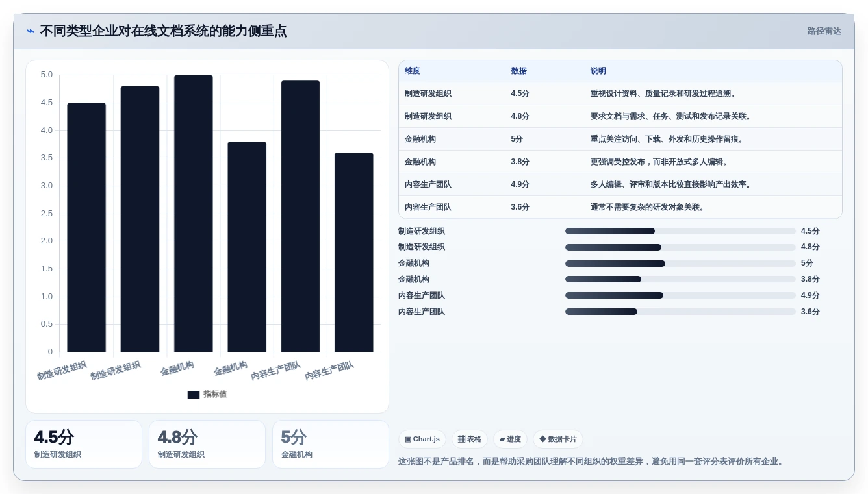Click the 0 y-axis tick label
Viewport: 868px width, 494px height.
50,352
